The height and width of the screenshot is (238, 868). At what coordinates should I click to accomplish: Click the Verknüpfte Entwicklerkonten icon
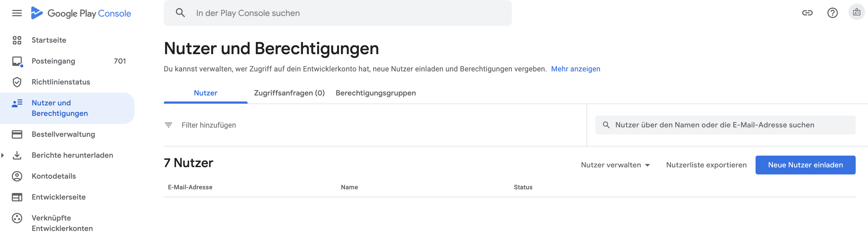coord(17,218)
